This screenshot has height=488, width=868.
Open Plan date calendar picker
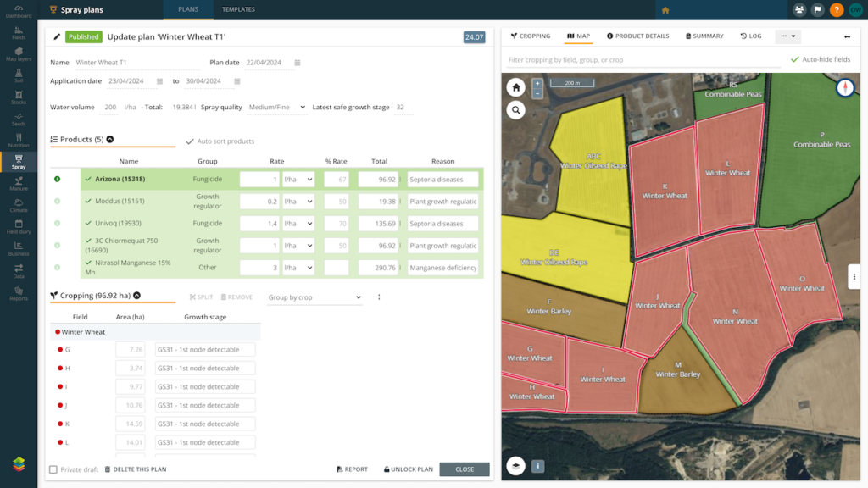pos(298,63)
